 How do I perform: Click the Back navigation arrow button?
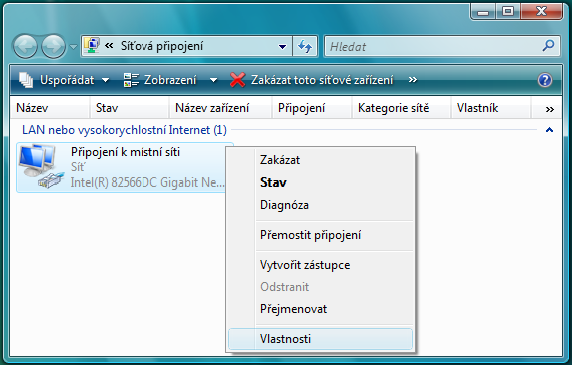click(x=25, y=46)
